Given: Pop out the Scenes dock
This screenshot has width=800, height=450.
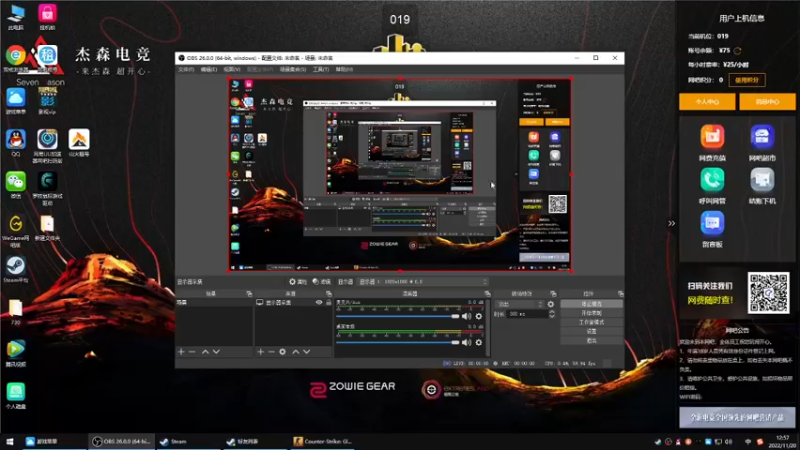Looking at the screenshot, I should click(249, 294).
